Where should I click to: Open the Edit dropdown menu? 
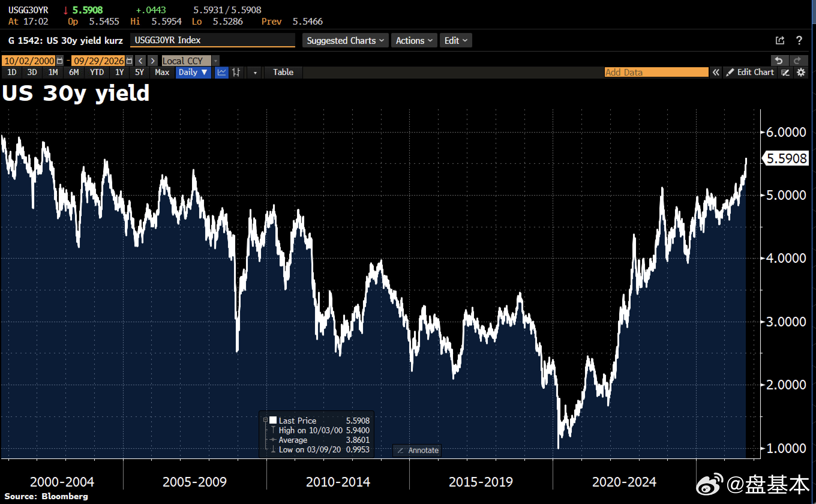click(456, 40)
